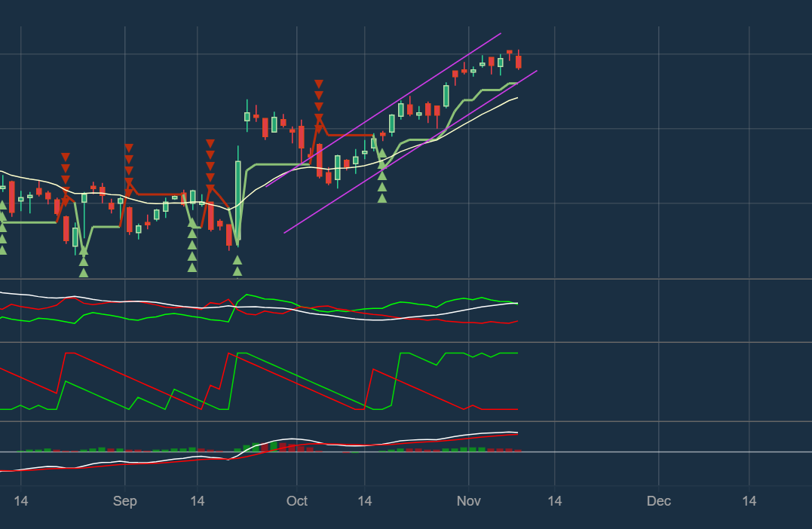Select the highest red down-arrow in the mid-September stack
Viewport: 812px width, 529px height.
tap(210, 142)
